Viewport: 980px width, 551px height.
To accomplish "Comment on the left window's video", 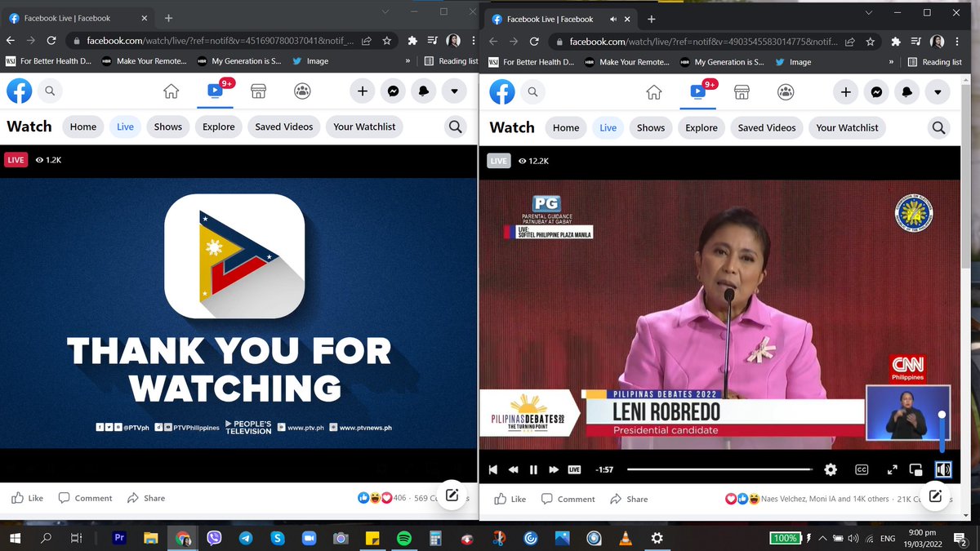I will 85,498.
